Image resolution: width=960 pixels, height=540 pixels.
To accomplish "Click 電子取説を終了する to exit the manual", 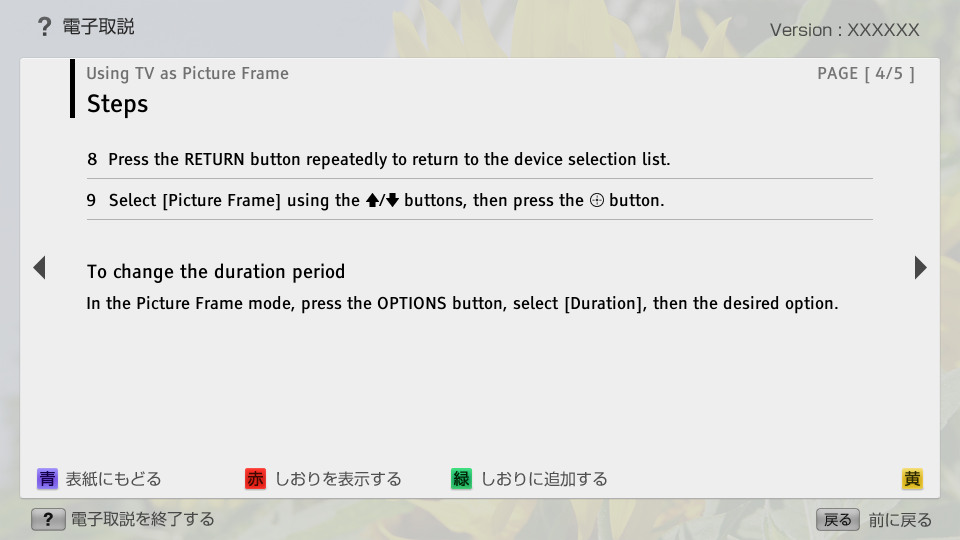I will pyautogui.click(x=142, y=519).
